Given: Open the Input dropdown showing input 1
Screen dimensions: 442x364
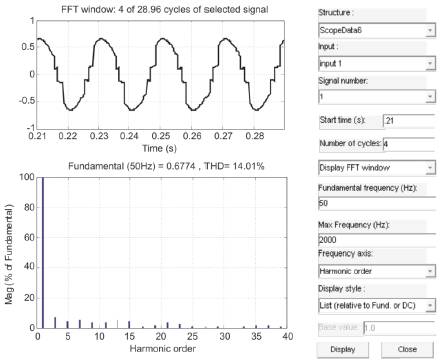Looking at the screenshot, I should [377, 63].
